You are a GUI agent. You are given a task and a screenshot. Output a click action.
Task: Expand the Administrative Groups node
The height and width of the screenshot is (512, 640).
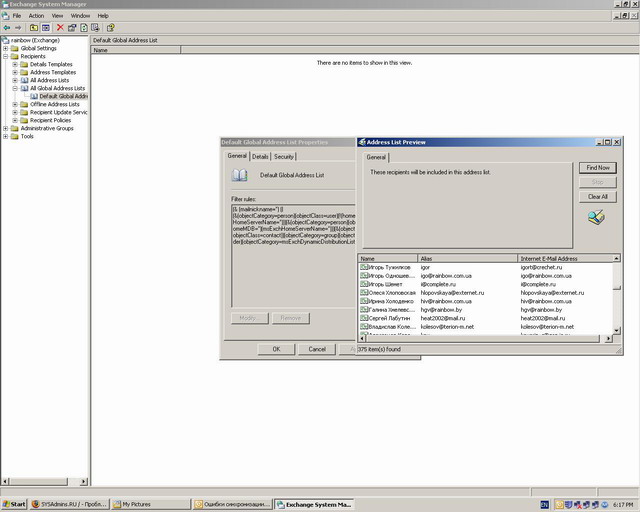(x=6, y=128)
